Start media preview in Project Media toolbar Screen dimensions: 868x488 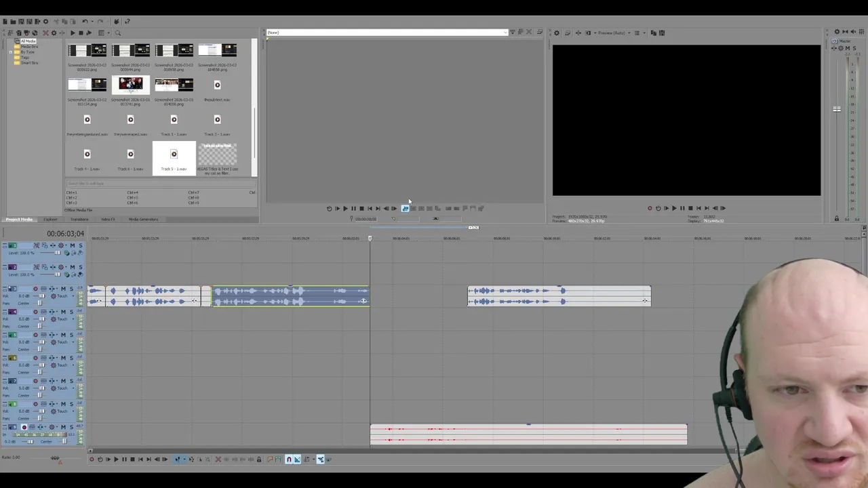[73, 33]
